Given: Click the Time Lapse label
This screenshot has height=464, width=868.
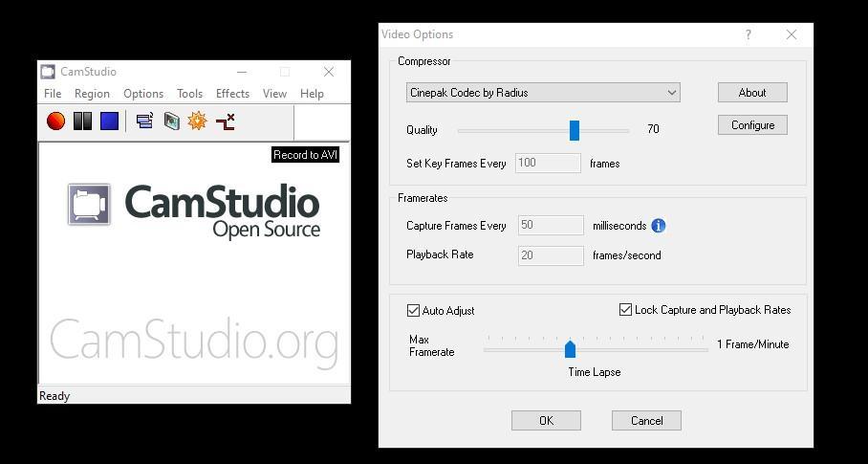Looking at the screenshot, I should [594, 372].
